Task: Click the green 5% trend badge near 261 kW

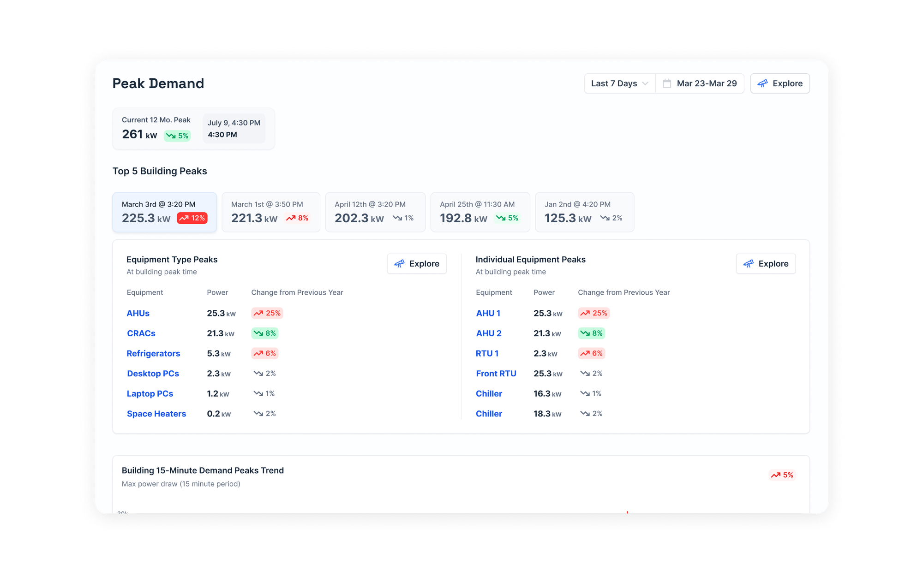Action: pos(178,136)
